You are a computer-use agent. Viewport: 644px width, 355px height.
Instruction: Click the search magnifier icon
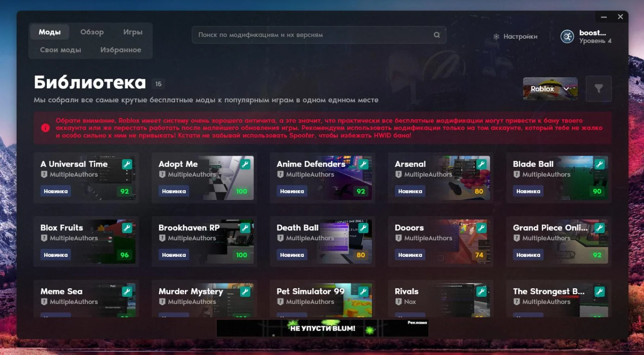[436, 35]
